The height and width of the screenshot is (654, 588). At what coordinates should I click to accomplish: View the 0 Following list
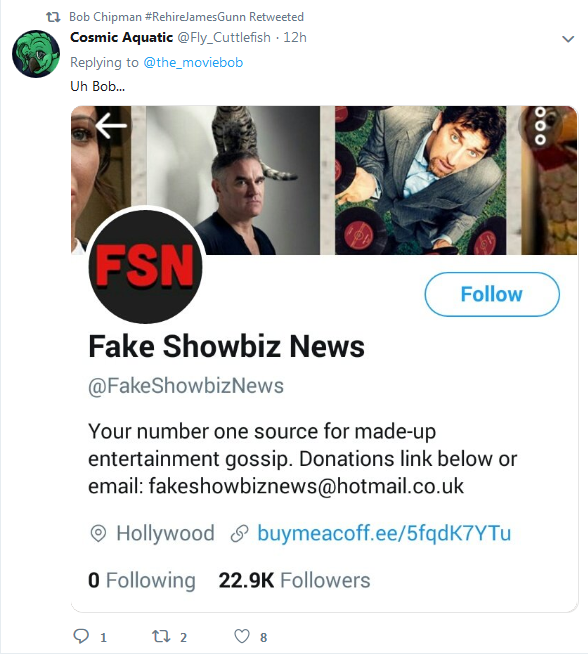142,580
